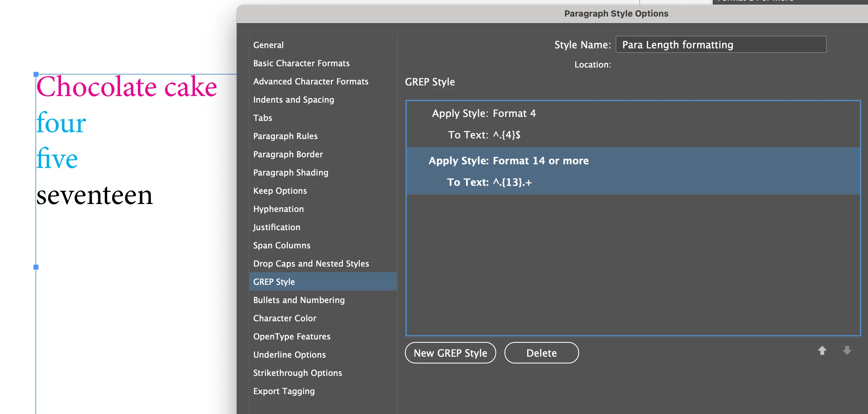Open Drop Caps and Nested Styles
This screenshot has height=414, width=868.
point(311,264)
